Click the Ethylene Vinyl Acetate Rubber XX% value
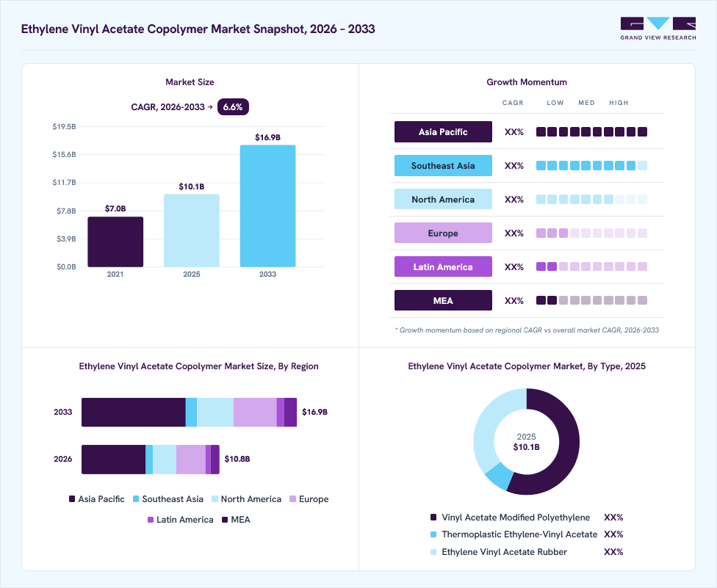This screenshot has width=717, height=588. click(x=613, y=552)
